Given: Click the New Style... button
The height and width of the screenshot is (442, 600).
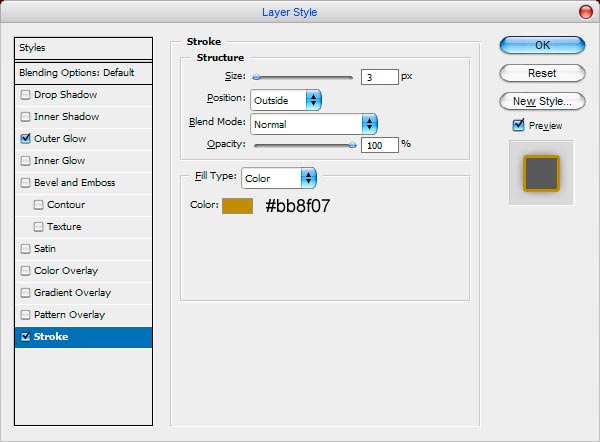Looking at the screenshot, I should (x=542, y=101).
